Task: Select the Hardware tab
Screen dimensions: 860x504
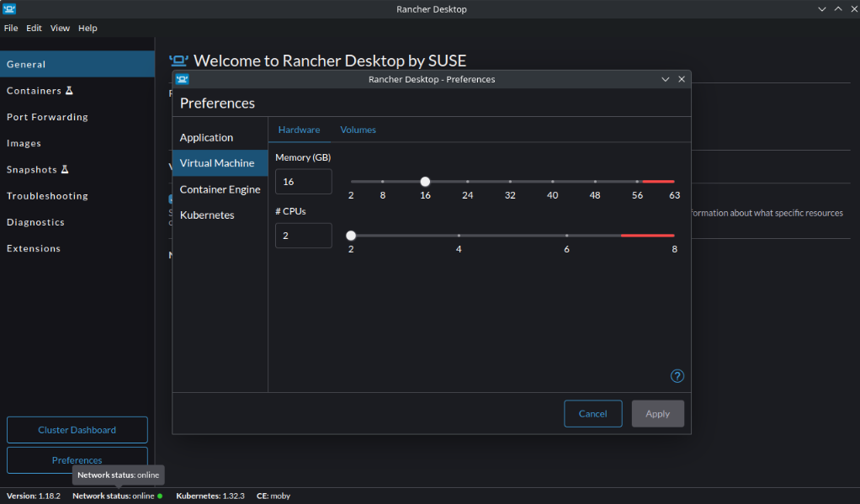Action: coord(299,130)
